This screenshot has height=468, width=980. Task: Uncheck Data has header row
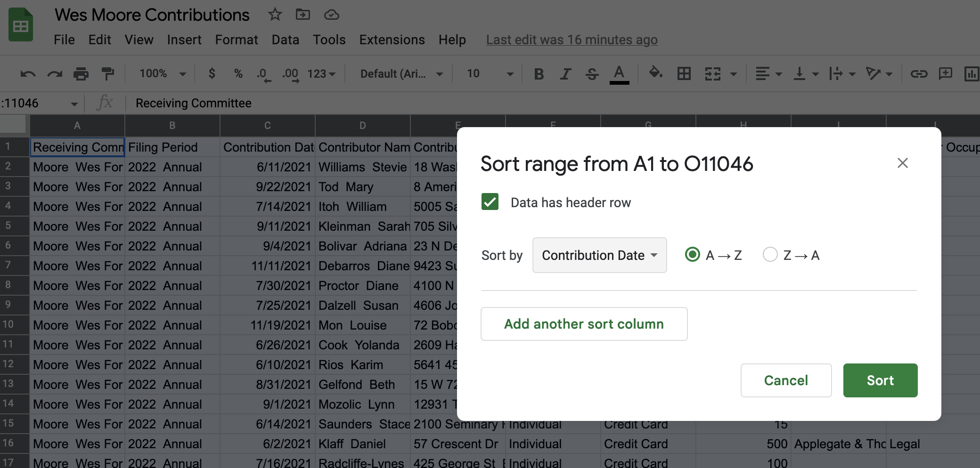tap(490, 202)
